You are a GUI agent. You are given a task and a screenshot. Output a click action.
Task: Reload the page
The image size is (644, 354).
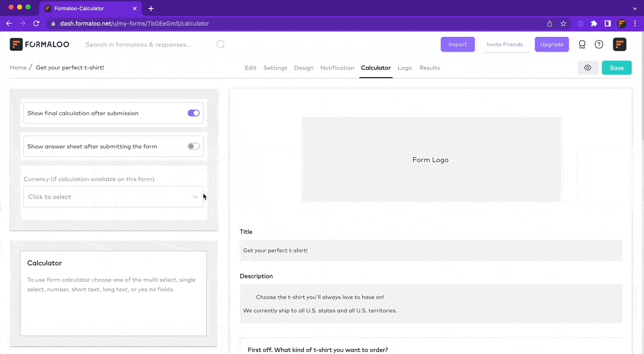pyautogui.click(x=36, y=23)
